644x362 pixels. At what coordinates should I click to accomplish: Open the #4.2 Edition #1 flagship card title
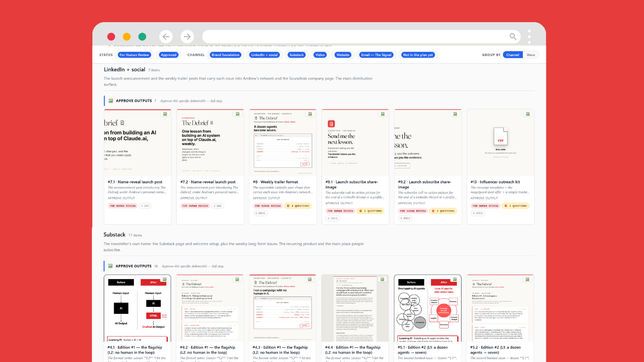click(x=208, y=350)
